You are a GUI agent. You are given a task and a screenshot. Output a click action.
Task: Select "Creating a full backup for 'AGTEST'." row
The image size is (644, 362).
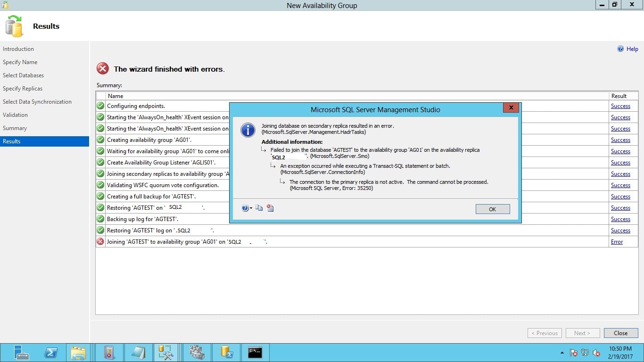[x=151, y=197]
